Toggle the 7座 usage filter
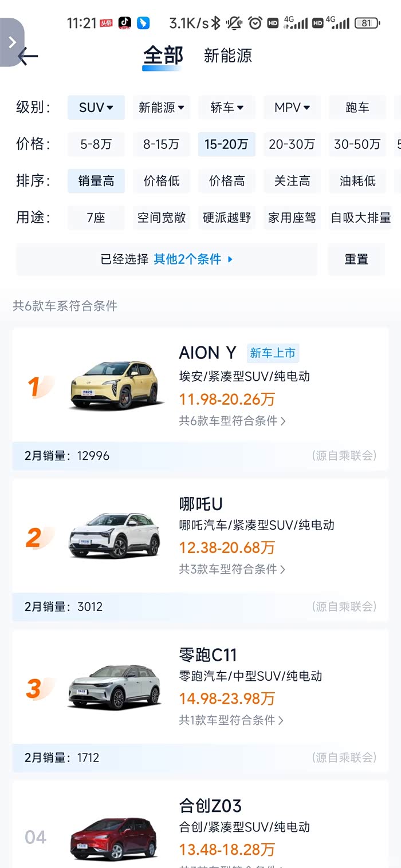This screenshot has height=868, width=401. coord(96,218)
